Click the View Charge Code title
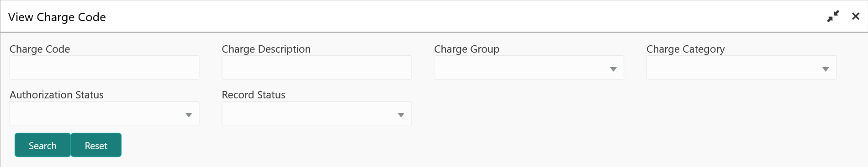Image resolution: width=868 pixels, height=167 pixels. click(57, 17)
